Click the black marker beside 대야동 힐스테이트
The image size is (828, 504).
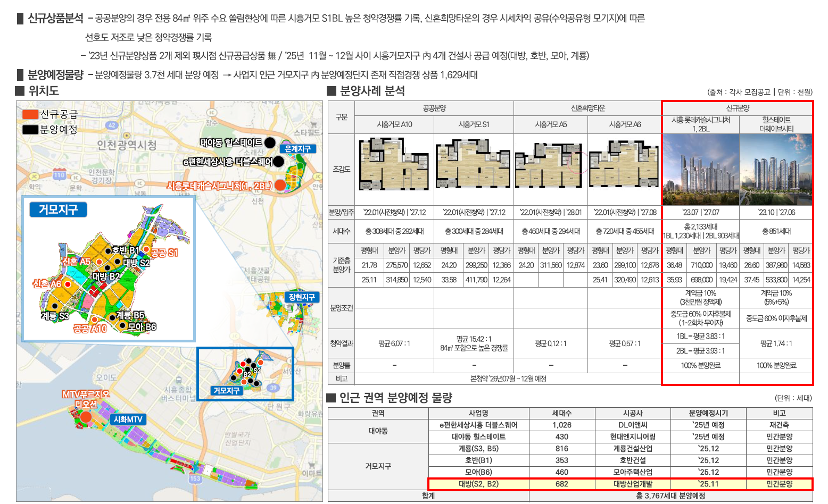pyautogui.click(x=270, y=142)
